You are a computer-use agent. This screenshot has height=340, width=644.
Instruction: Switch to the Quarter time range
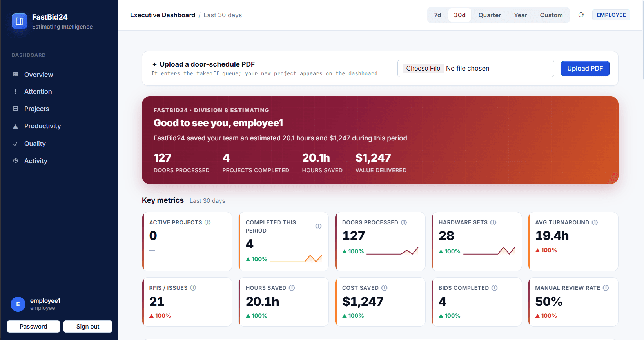click(x=490, y=15)
